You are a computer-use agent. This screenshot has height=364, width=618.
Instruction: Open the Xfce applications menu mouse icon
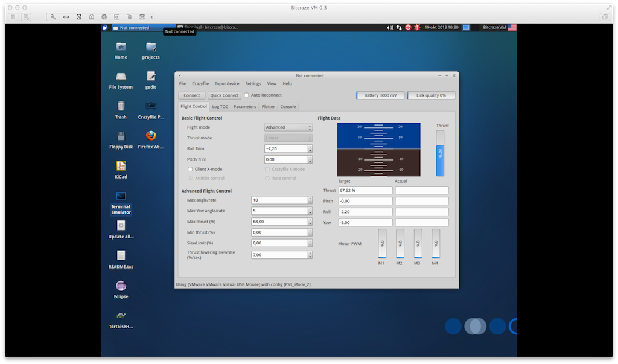pyautogui.click(x=105, y=28)
